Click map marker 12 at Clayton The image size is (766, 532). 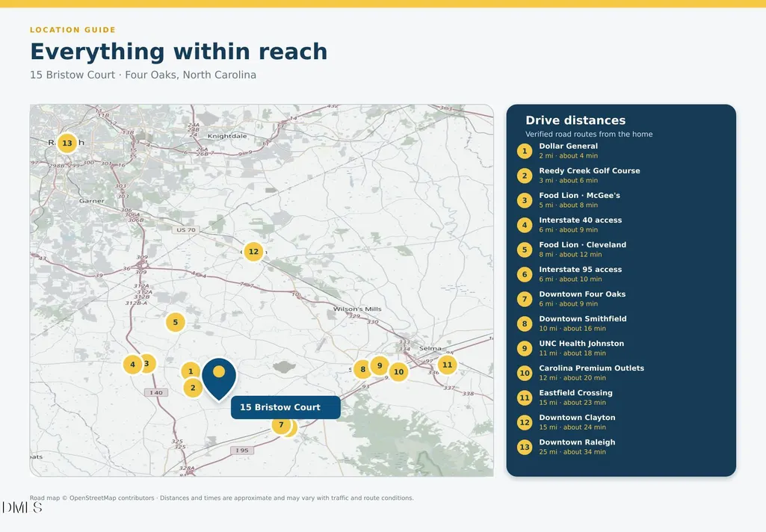coord(253,252)
